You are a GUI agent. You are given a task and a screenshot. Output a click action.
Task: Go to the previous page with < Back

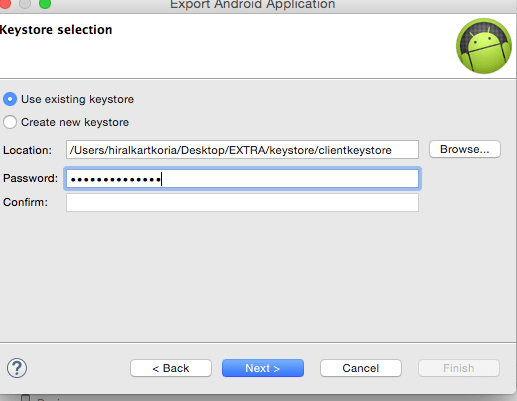click(x=171, y=368)
